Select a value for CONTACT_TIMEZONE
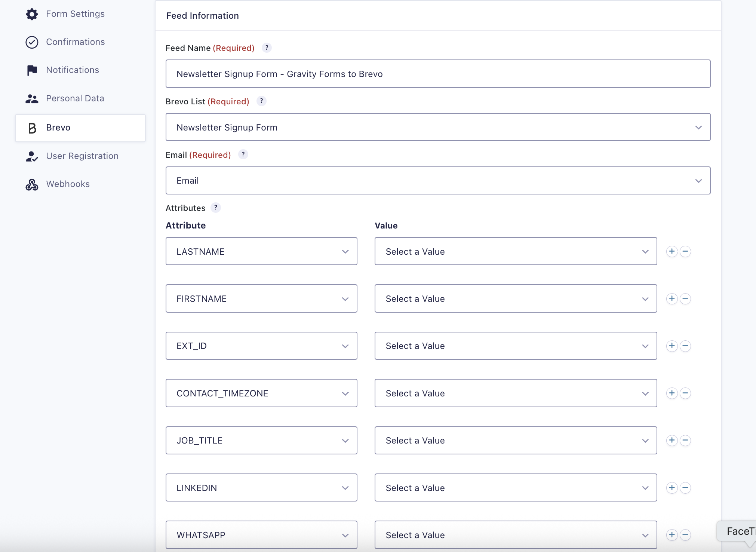The height and width of the screenshot is (552, 756). 516,393
